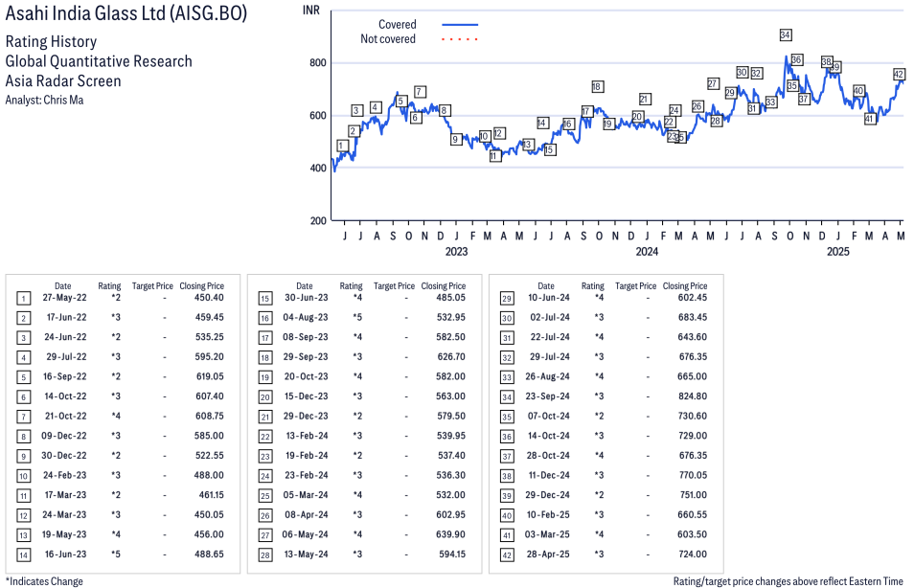The width and height of the screenshot is (914, 588).
Task: Click the boxed index 29 in the right table
Action: tap(507, 299)
